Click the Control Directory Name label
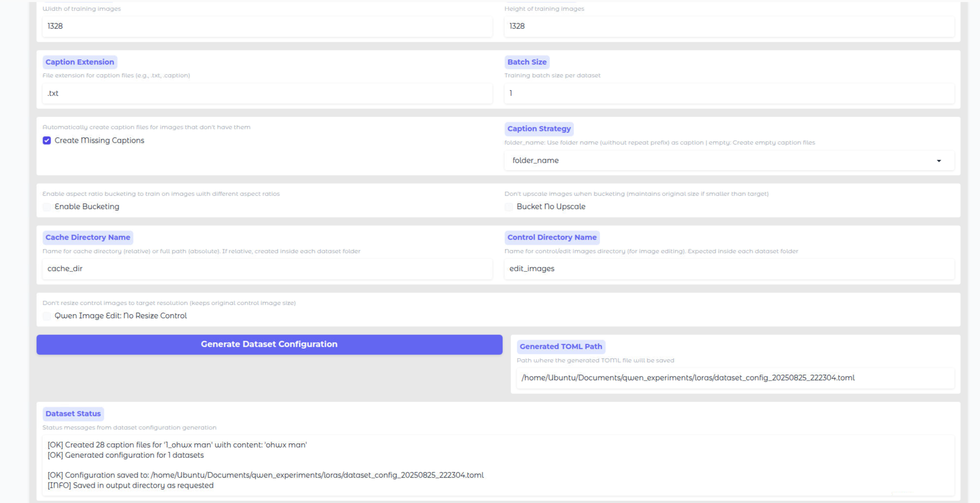The image size is (980, 503). pyautogui.click(x=551, y=237)
